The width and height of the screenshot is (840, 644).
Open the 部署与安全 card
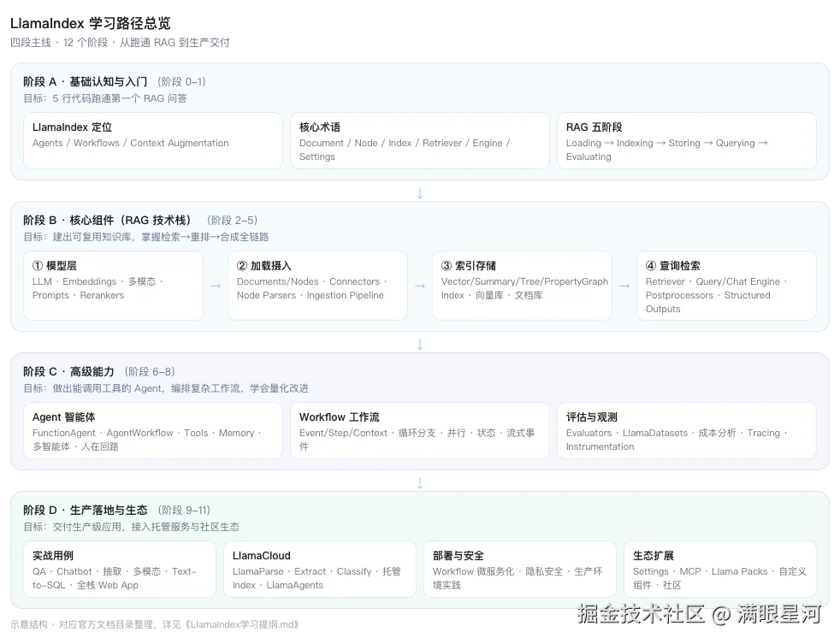(520, 569)
